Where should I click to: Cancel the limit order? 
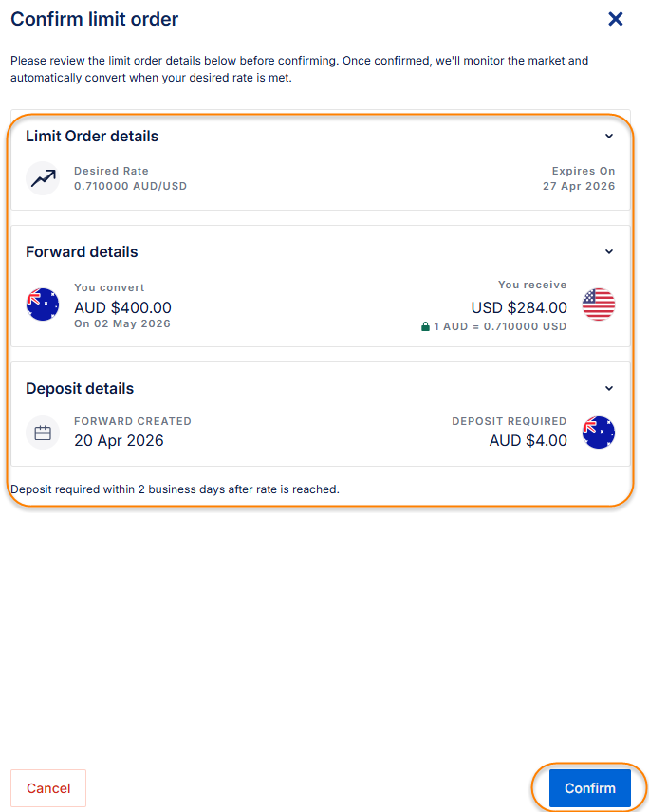coord(48,788)
